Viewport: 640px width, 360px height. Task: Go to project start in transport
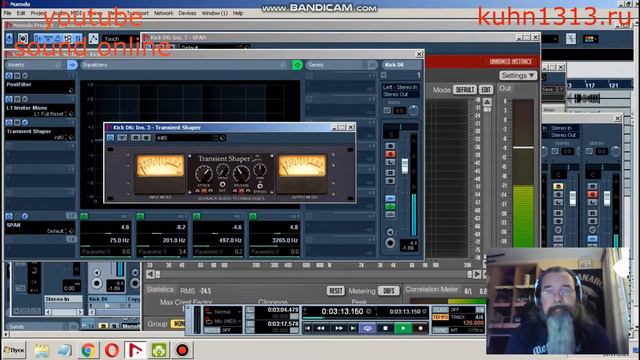308,328
